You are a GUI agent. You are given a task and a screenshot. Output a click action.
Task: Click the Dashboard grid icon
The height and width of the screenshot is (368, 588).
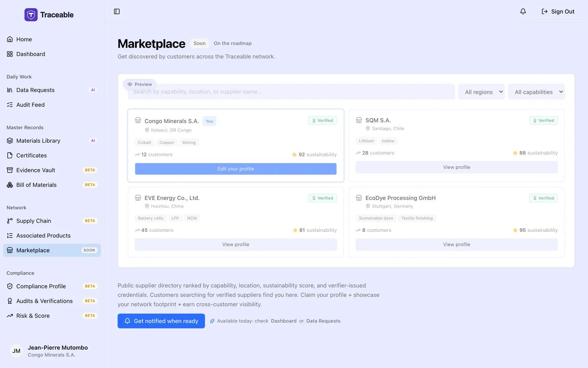tap(10, 54)
